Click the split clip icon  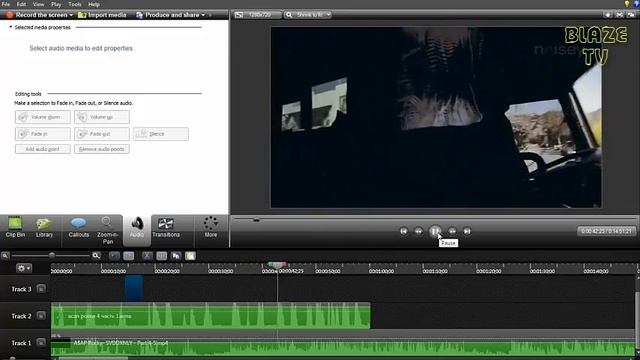(162, 256)
